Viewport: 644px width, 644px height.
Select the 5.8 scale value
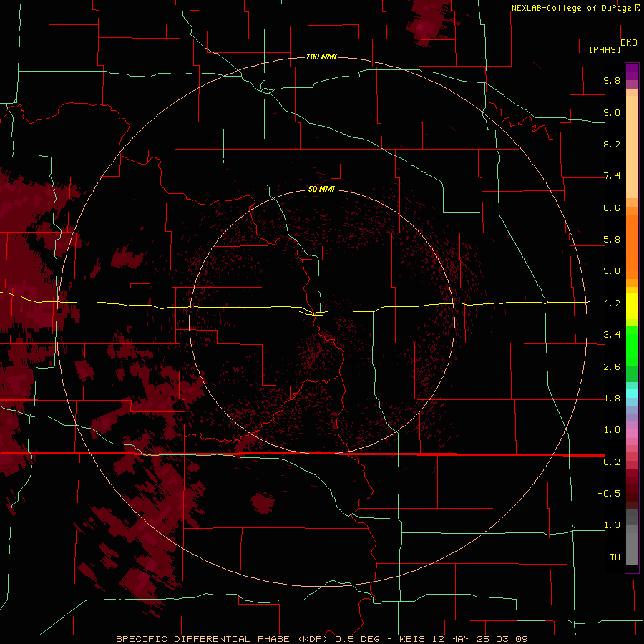coord(612,240)
